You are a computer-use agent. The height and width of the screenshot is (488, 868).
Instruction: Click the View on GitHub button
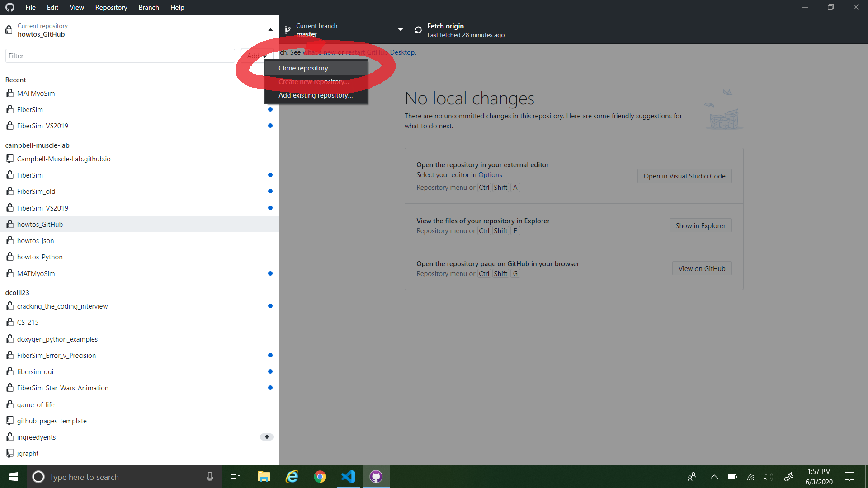(x=702, y=268)
